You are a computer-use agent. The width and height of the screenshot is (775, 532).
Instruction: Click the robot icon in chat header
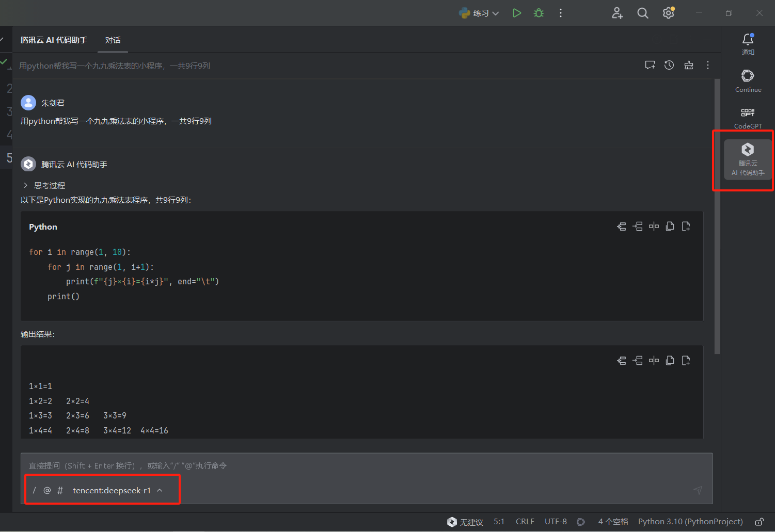[689, 65]
